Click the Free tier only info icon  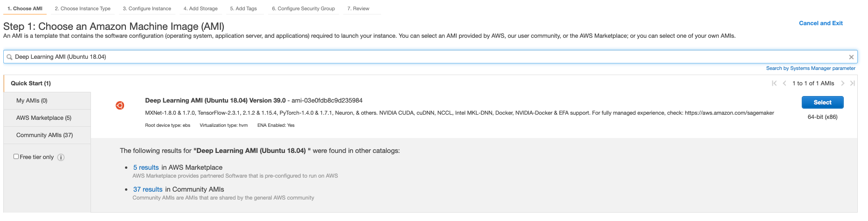[61, 158]
